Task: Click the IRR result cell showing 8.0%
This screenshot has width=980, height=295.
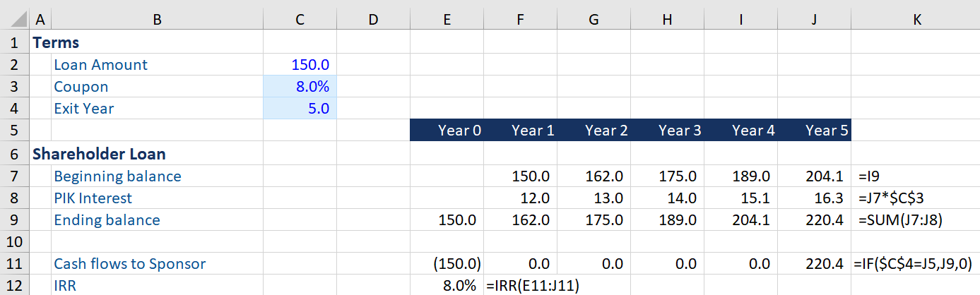Action: [447, 285]
